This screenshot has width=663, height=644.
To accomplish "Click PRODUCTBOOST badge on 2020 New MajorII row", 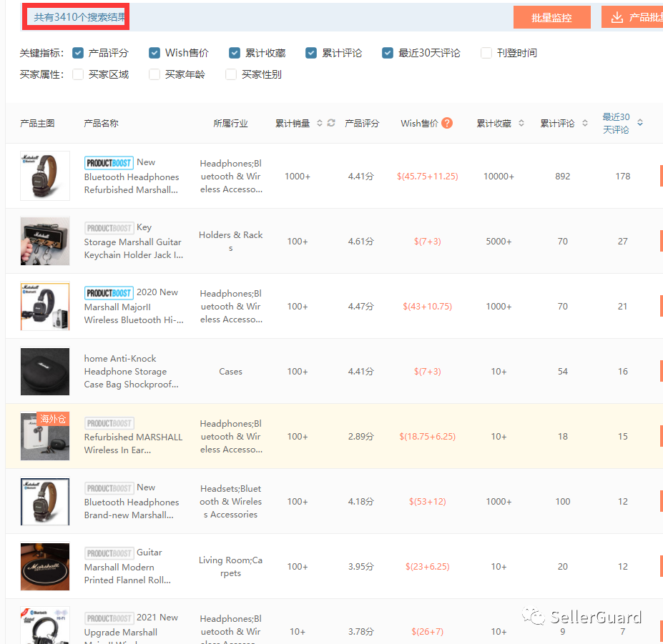I will pos(109,293).
